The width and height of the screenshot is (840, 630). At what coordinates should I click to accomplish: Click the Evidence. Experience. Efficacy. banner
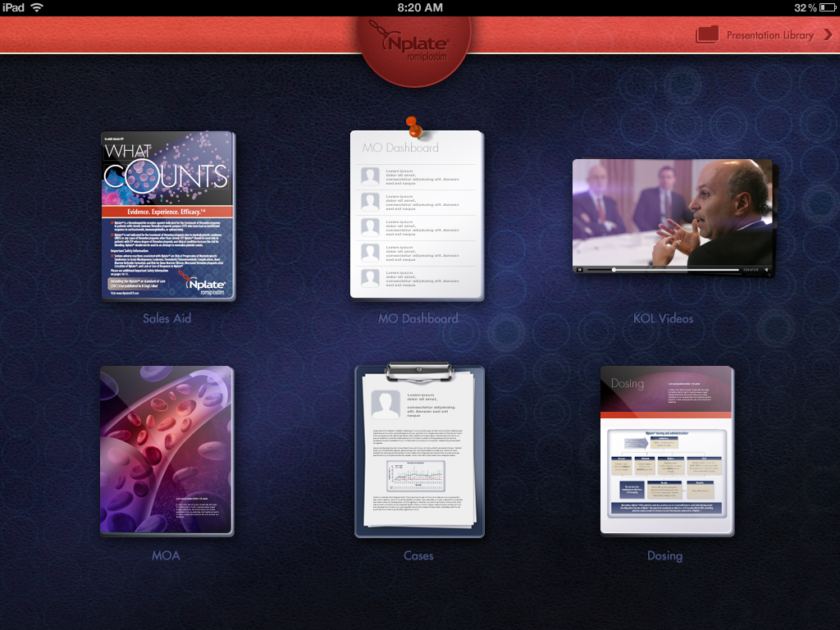tap(167, 212)
